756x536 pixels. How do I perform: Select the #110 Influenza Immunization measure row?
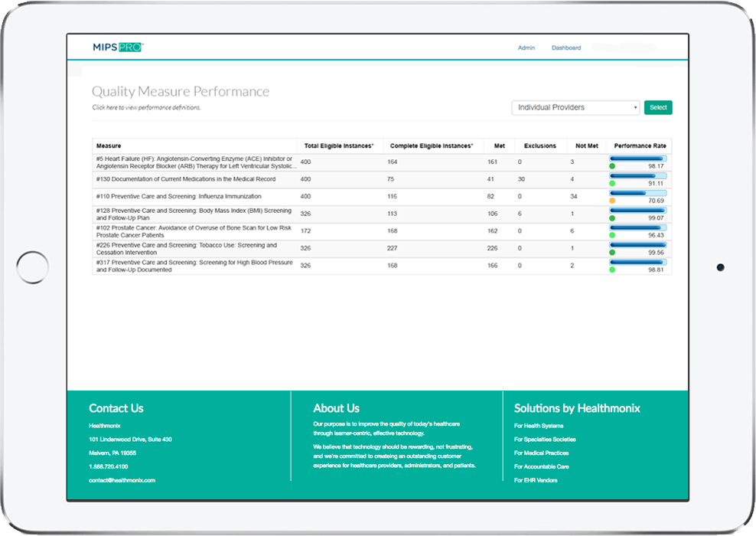coord(178,197)
